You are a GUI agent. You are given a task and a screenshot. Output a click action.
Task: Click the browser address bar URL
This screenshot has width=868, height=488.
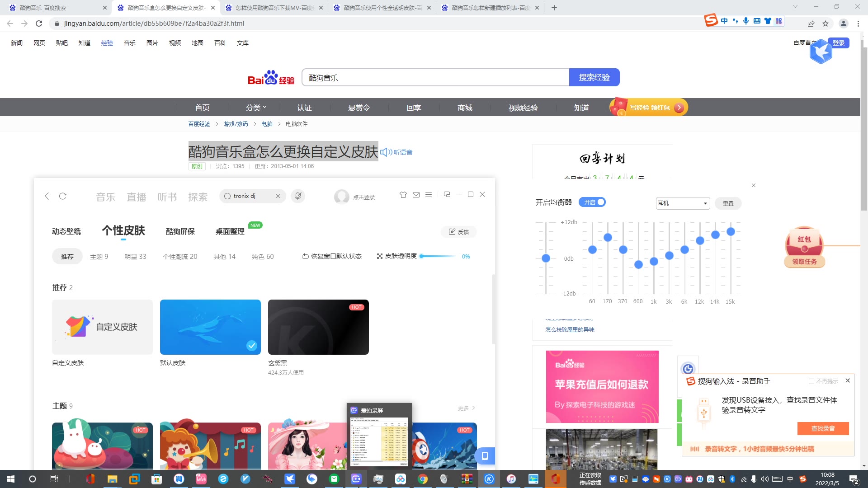[x=154, y=23]
